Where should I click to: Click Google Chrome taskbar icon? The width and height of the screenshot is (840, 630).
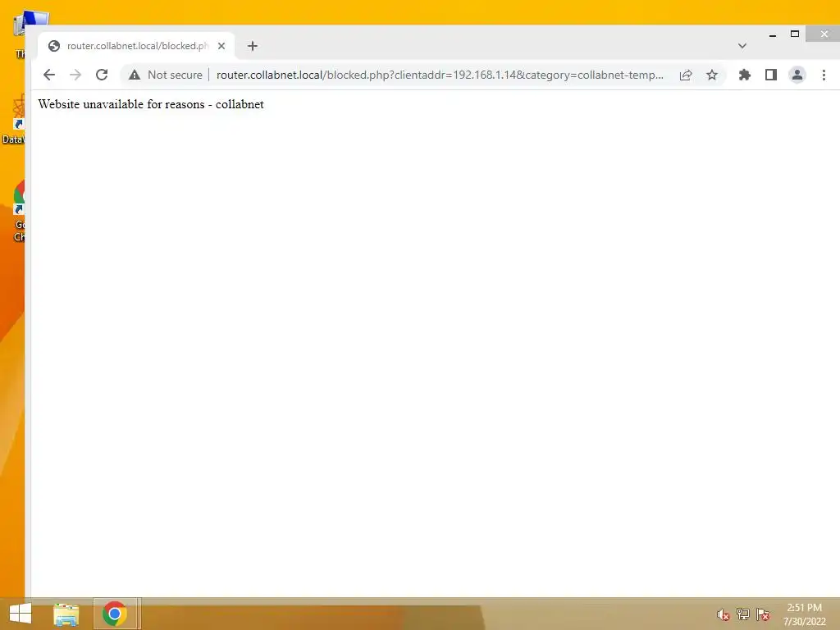point(115,614)
